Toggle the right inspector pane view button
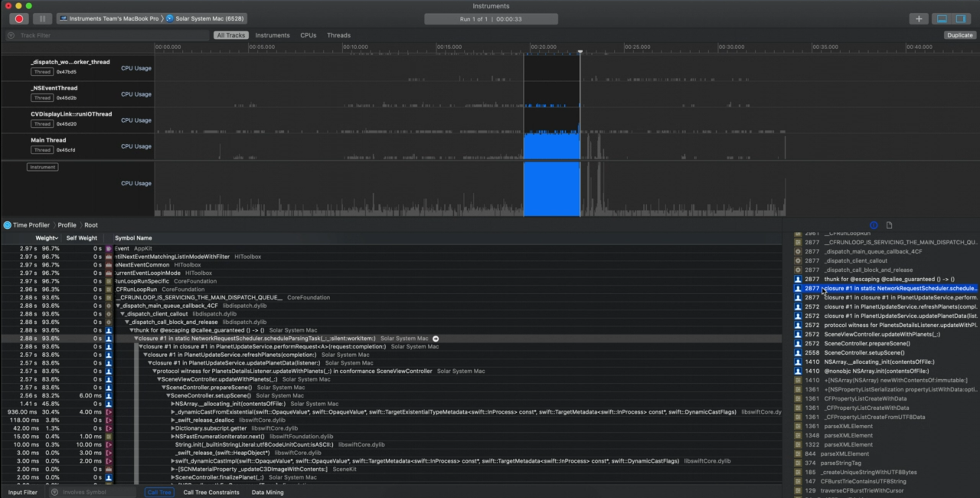The height and width of the screenshot is (498, 980). click(961, 19)
